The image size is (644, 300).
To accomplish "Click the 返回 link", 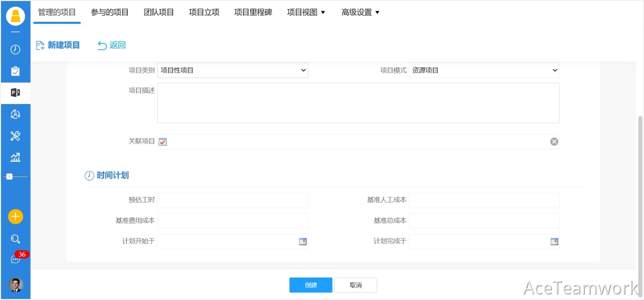I will tap(112, 45).
